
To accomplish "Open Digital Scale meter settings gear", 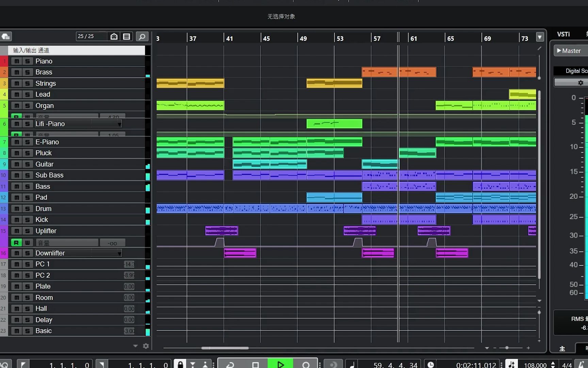I will click(x=581, y=83).
